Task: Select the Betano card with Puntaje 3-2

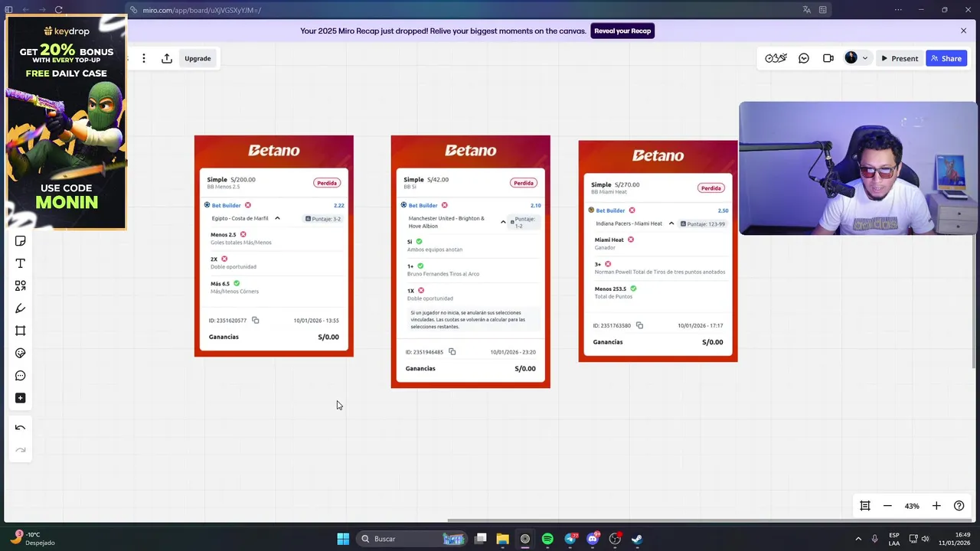Action: [x=274, y=246]
